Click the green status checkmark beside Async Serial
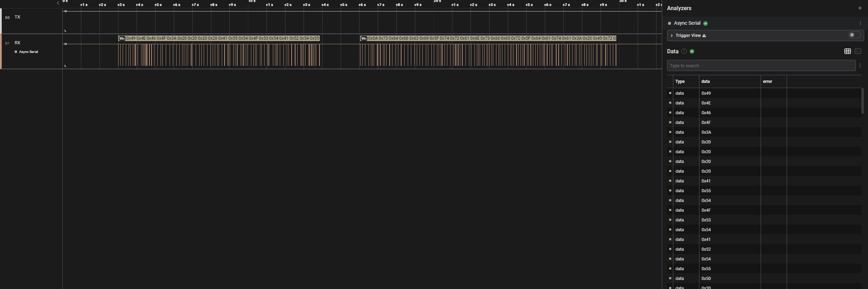Screen dimensions: 868x289 pyautogui.click(x=705, y=23)
